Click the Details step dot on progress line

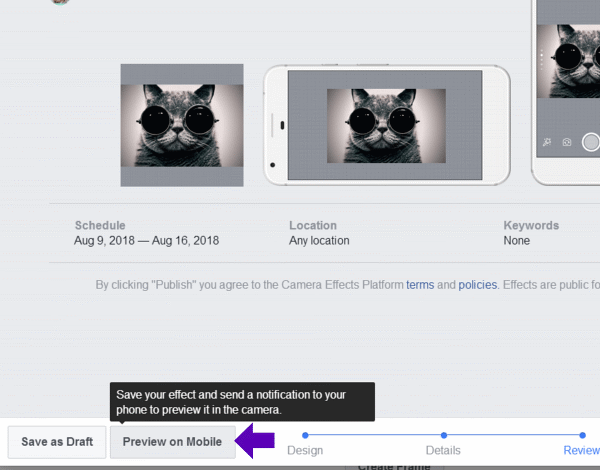pyautogui.click(x=443, y=435)
